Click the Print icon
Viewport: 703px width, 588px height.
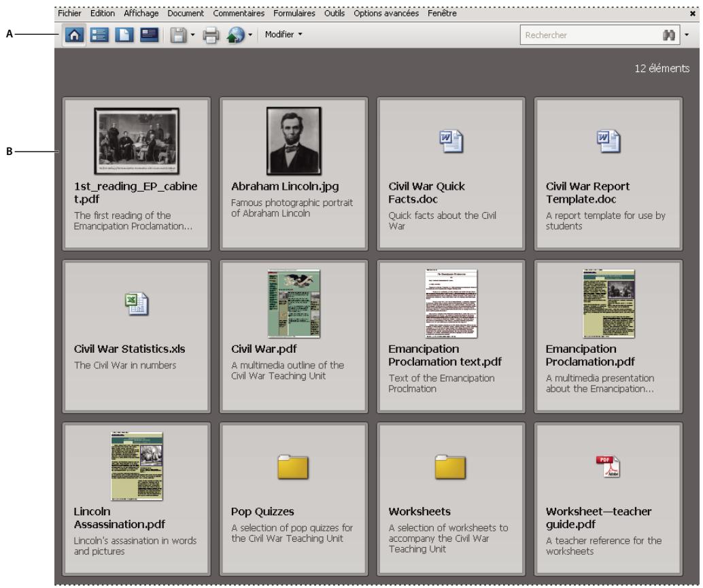pyautogui.click(x=212, y=35)
